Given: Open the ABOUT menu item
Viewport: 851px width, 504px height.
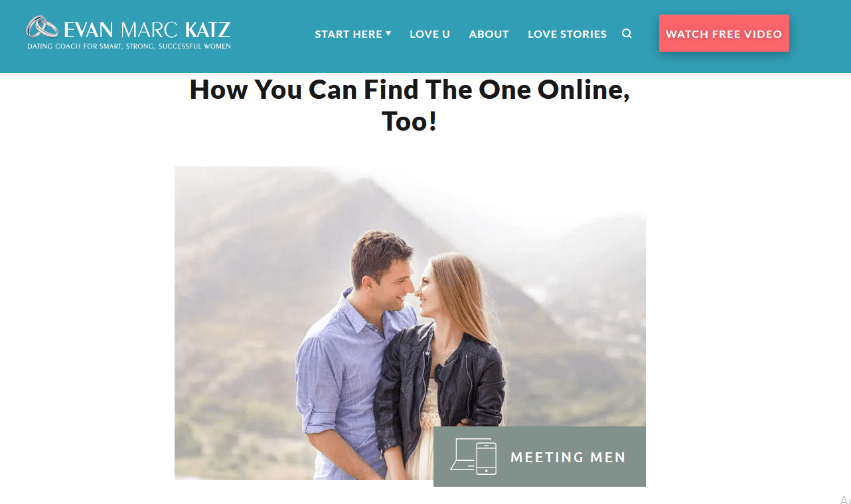Looking at the screenshot, I should click(489, 34).
